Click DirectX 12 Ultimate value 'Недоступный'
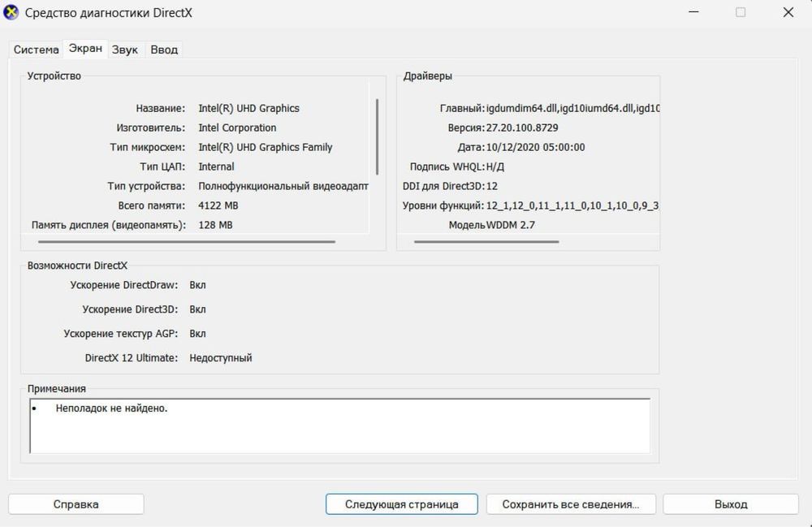812x527 pixels. click(221, 358)
